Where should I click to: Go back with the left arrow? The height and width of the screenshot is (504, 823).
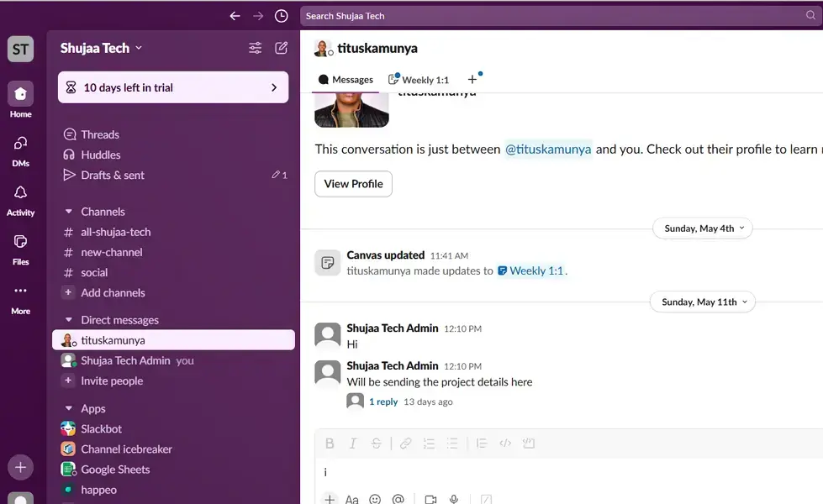[235, 16]
